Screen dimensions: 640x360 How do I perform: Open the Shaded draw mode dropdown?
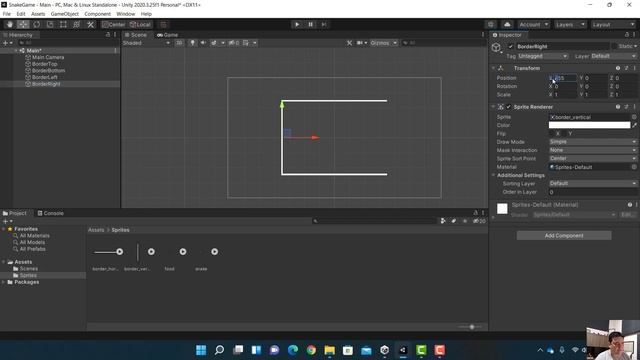point(146,43)
